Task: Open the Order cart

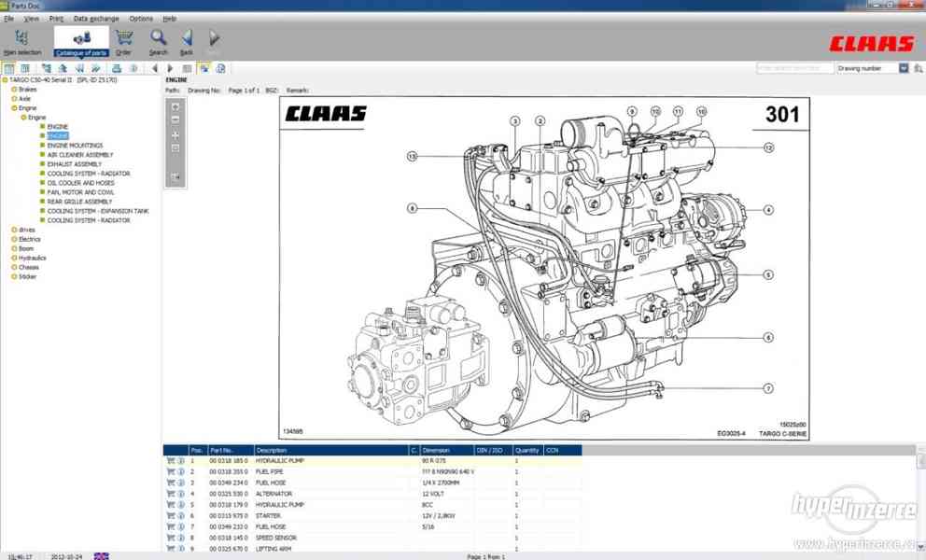Action: point(123,43)
